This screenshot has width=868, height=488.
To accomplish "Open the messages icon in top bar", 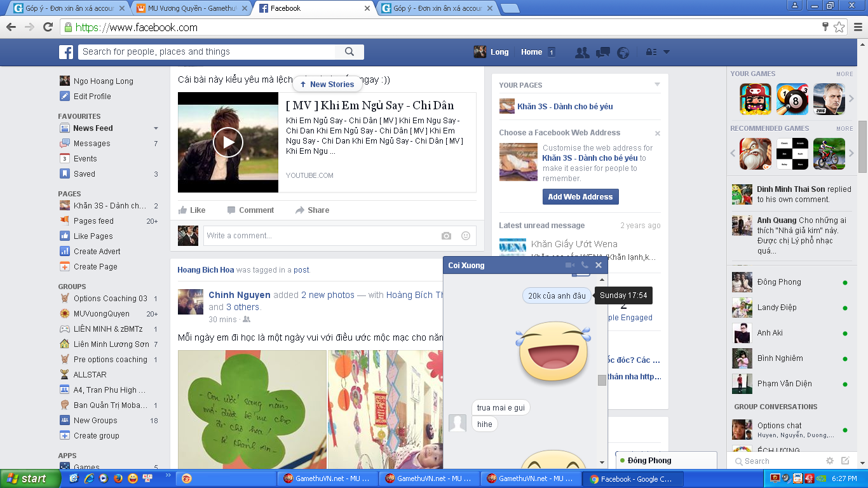I will point(603,53).
